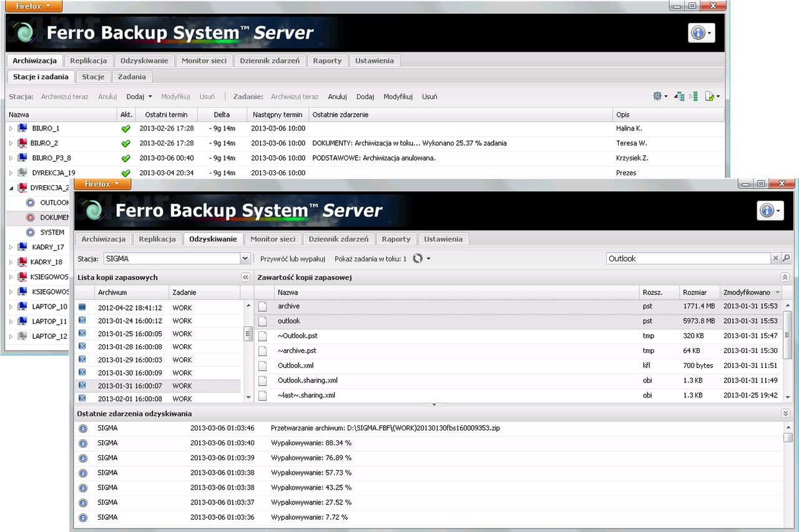This screenshot has width=799, height=532.
Task: Select the Outlook.xml file row
Action: (x=518, y=365)
